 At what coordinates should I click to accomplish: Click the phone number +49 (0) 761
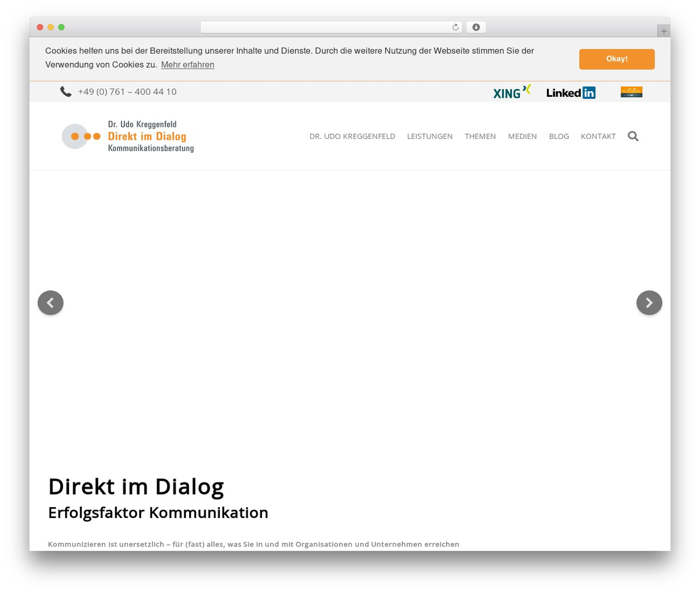pos(127,91)
